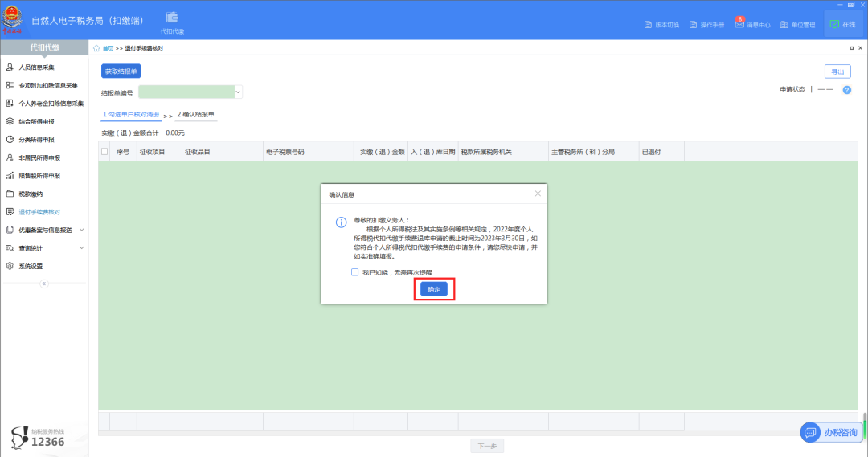Toggle the select-all checkbox in table header

(x=104, y=151)
